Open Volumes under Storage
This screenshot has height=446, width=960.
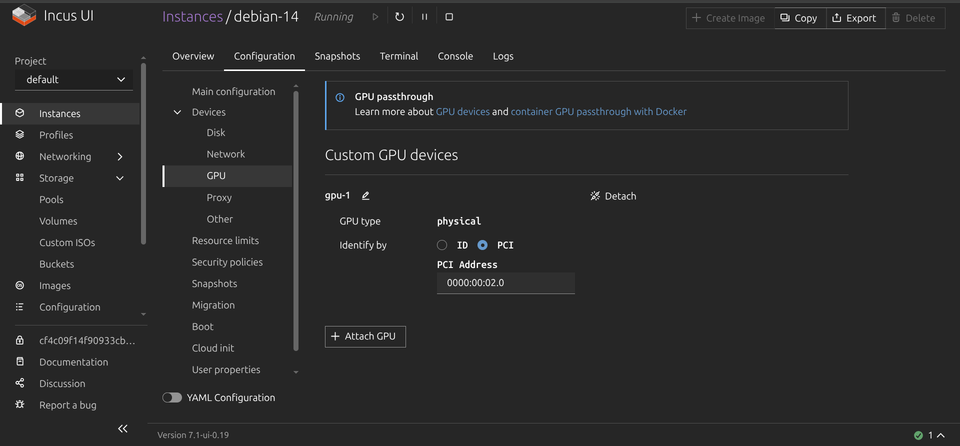[x=58, y=221]
